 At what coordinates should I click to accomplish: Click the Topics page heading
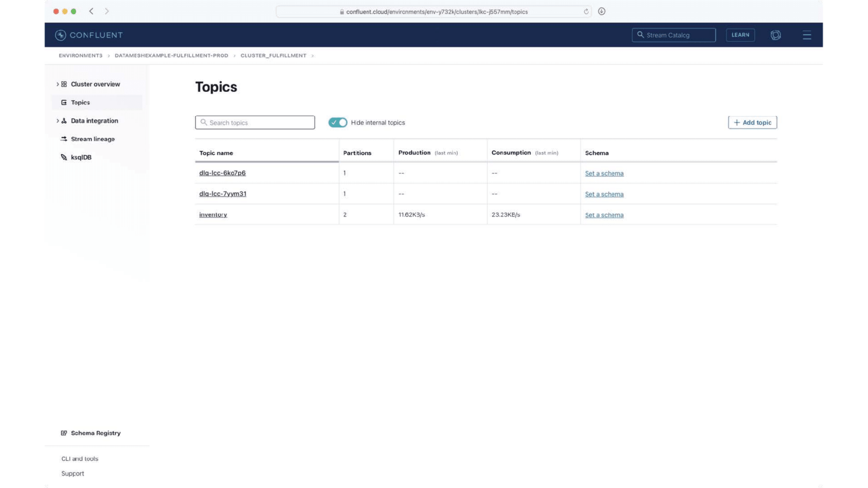(216, 87)
